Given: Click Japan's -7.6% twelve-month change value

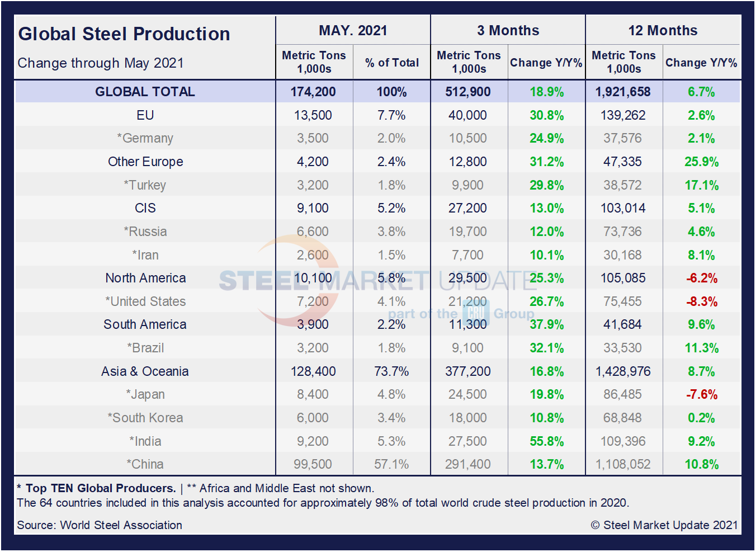Looking at the screenshot, I should [701, 394].
